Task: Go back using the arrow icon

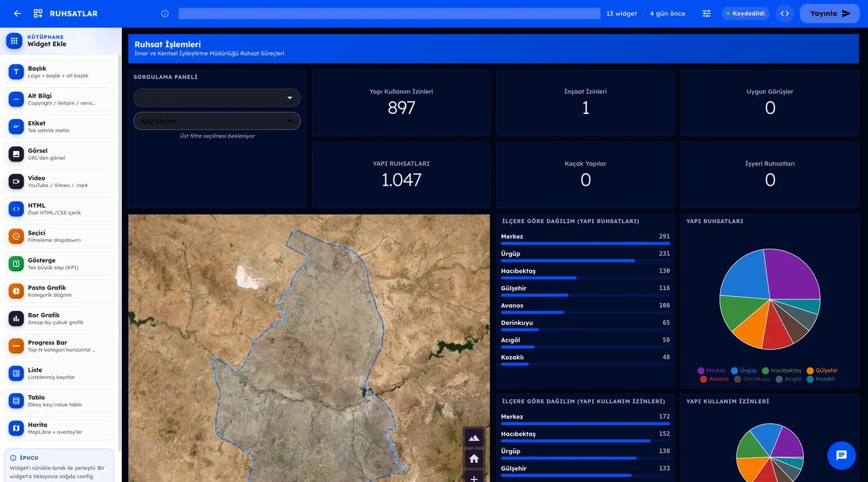Action: tap(17, 13)
